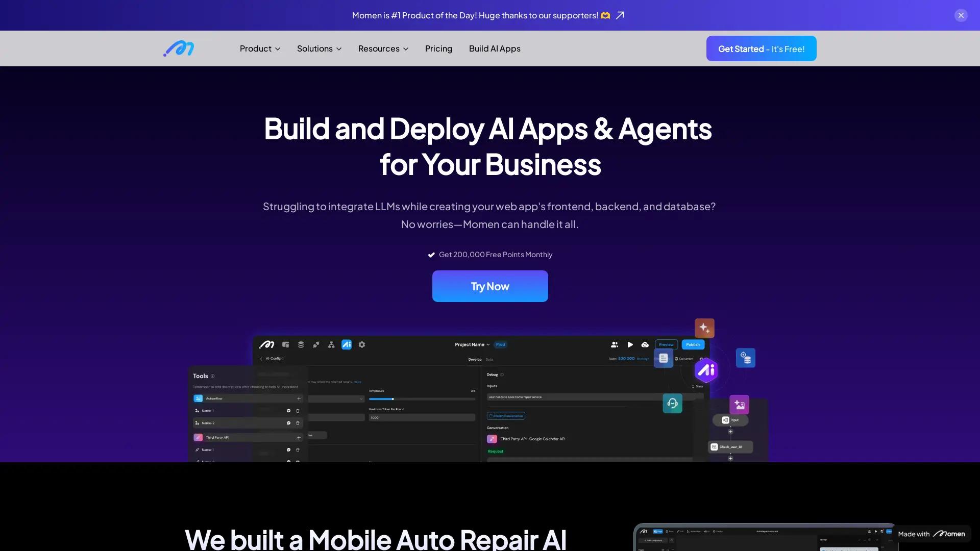Viewport: 980px width, 551px height.
Task: Click the AI icon in mockup toolbar
Action: [x=347, y=345]
